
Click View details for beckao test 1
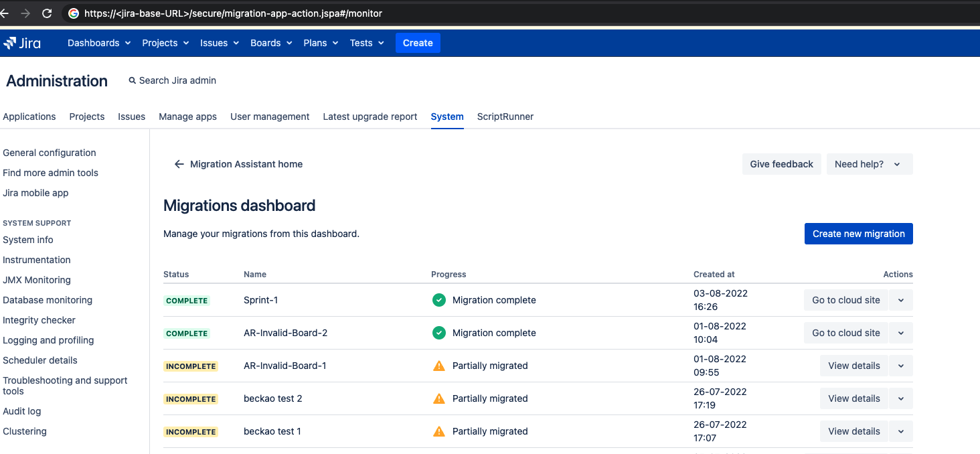coord(854,431)
